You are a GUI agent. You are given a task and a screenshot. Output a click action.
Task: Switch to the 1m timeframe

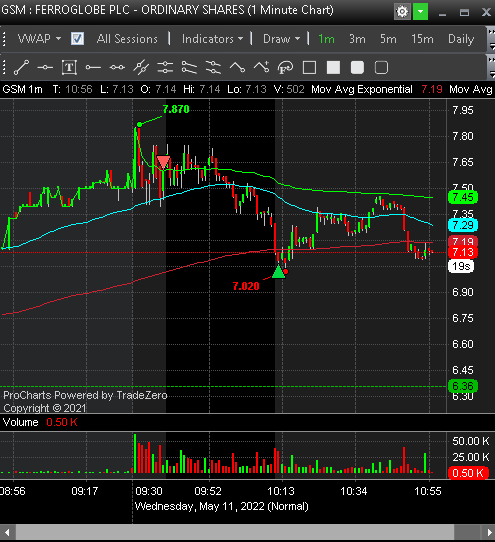pyautogui.click(x=326, y=39)
